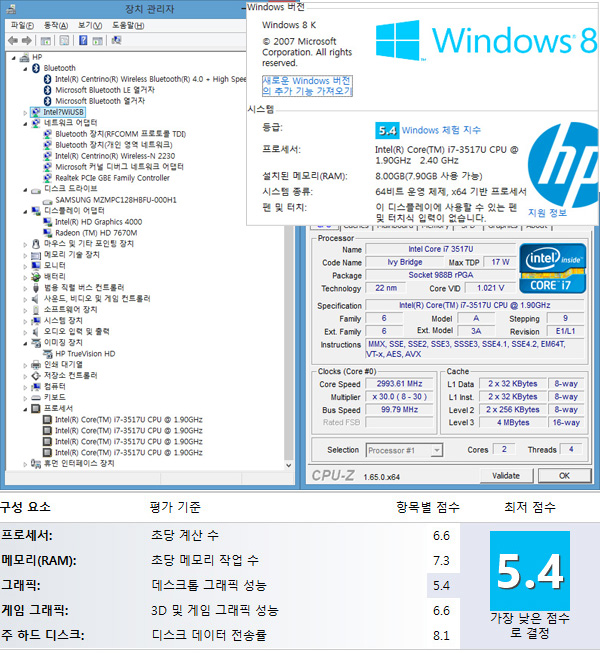Expand the 저장소 컨트롤러 node

pyautogui.click(x=25, y=376)
